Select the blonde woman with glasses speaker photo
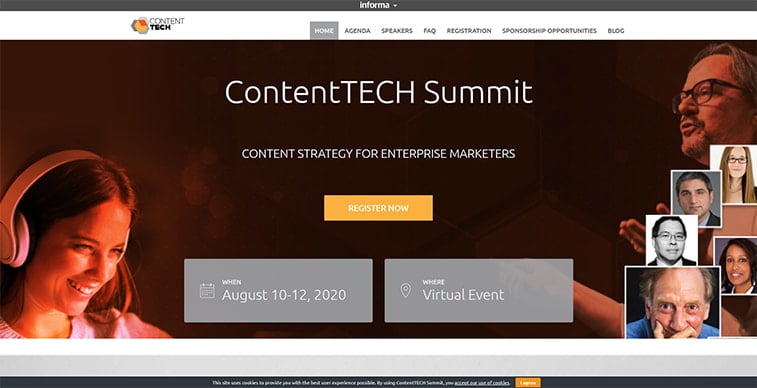 point(735,175)
